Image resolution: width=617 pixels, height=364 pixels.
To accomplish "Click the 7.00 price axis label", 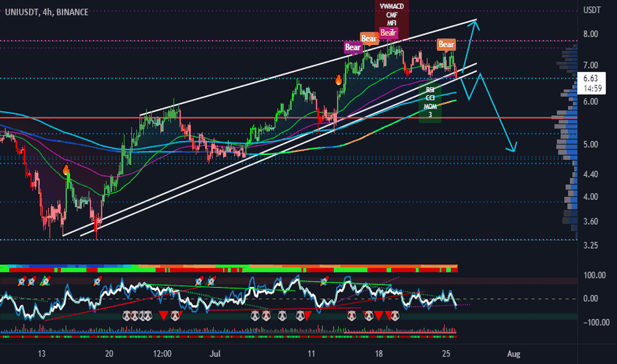I will pyautogui.click(x=591, y=65).
